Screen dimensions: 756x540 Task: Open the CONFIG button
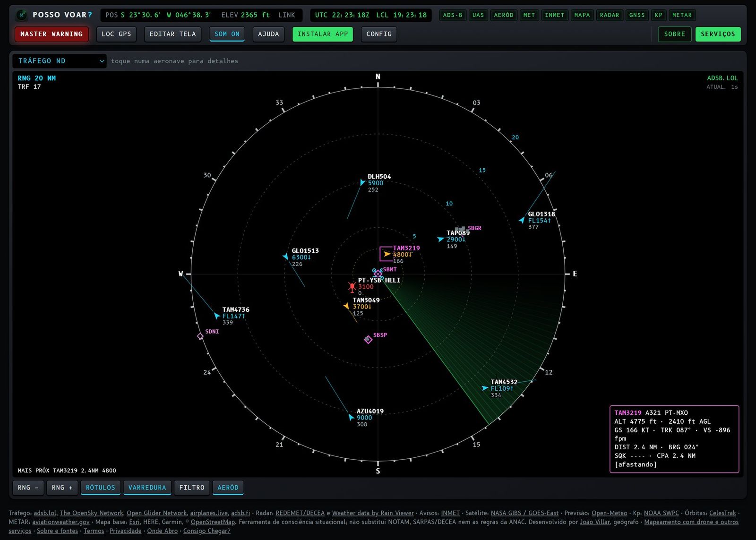[x=379, y=34]
